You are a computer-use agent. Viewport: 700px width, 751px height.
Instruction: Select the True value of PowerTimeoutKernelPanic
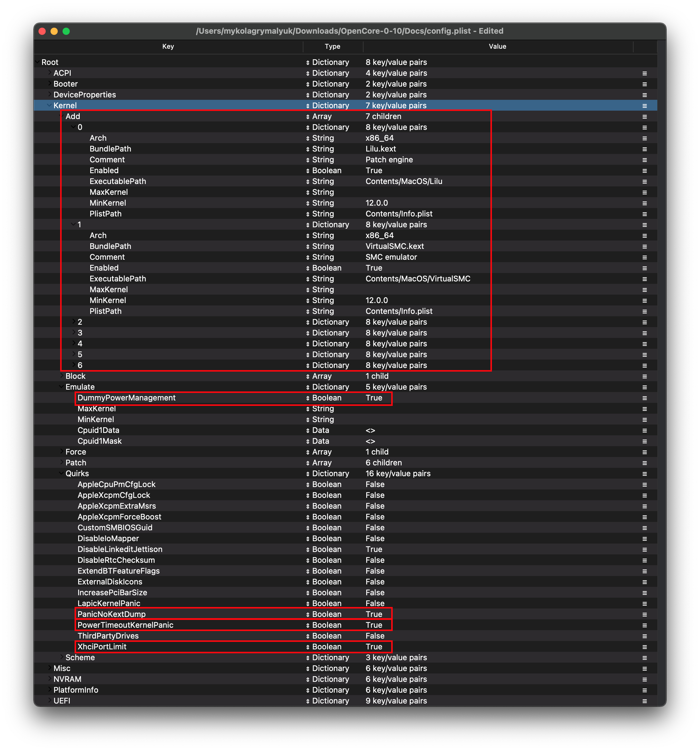pos(374,625)
